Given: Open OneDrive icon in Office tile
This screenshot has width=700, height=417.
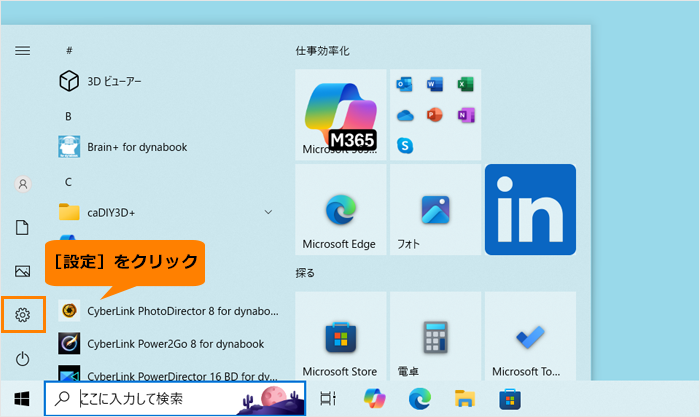Looking at the screenshot, I should point(404,116).
